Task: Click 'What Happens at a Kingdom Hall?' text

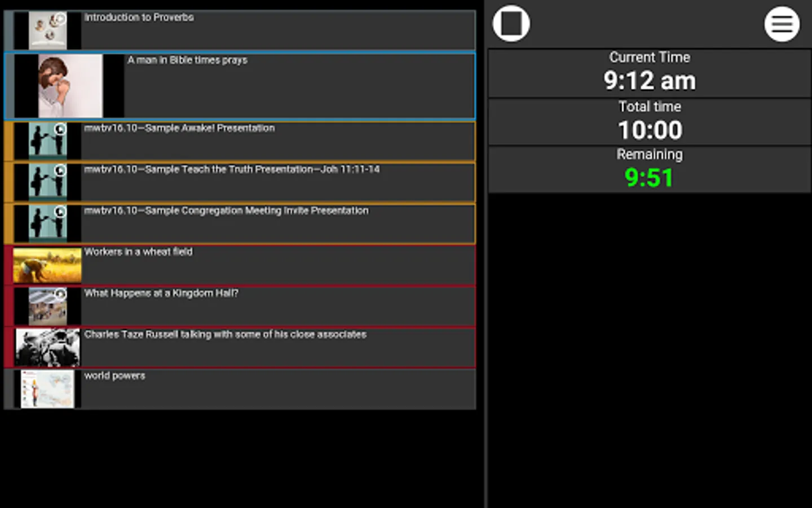Action: (161, 293)
